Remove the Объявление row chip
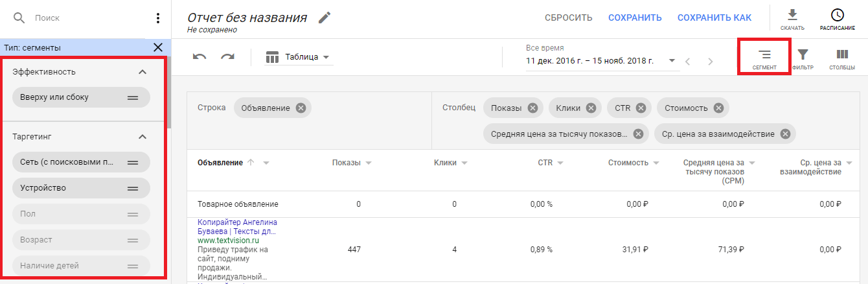Screen dimensions: 868x284 tap(301, 108)
